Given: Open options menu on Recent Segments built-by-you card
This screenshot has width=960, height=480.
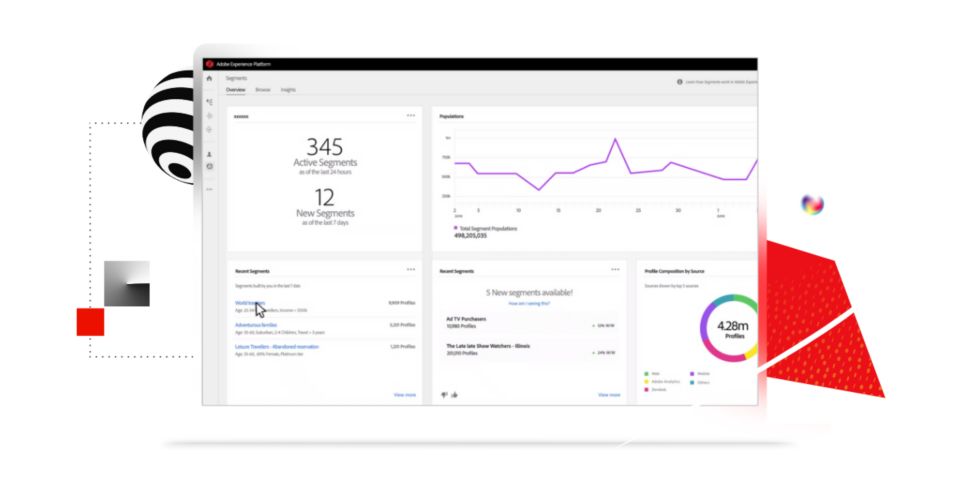Looking at the screenshot, I should pos(411,269).
